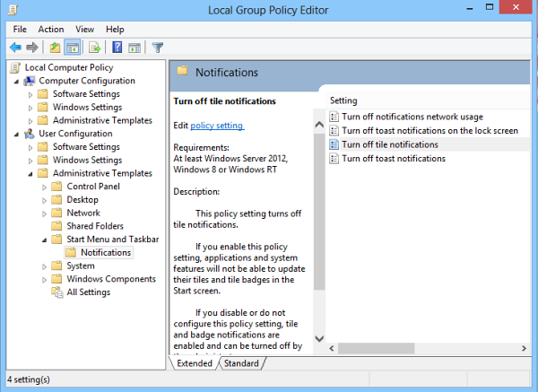Viewport: 538px width, 392px height.
Task: Select All Settings in the tree
Action: click(89, 292)
